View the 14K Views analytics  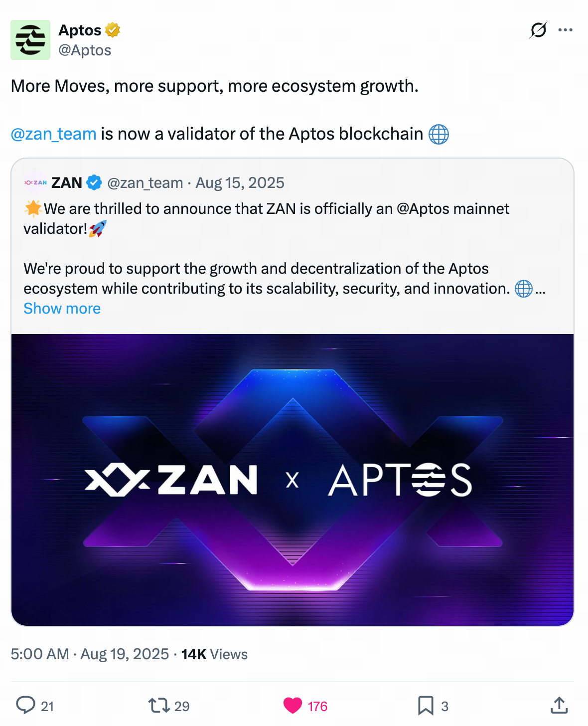point(214,654)
